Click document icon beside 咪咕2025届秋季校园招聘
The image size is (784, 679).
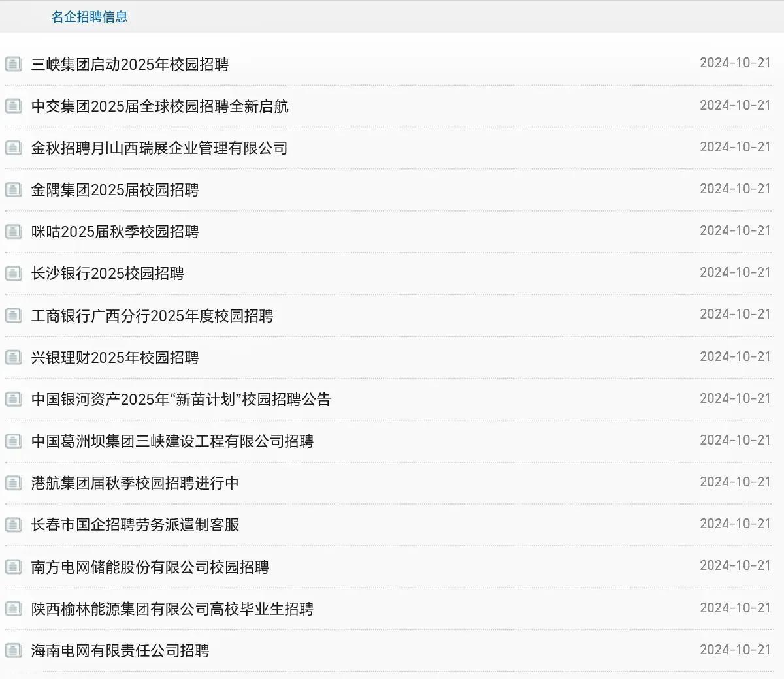(14, 231)
